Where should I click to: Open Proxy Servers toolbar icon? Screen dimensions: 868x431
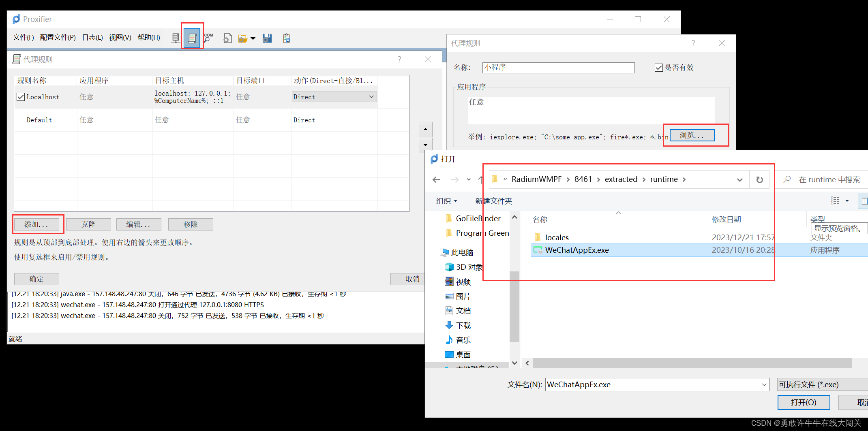[x=175, y=38]
